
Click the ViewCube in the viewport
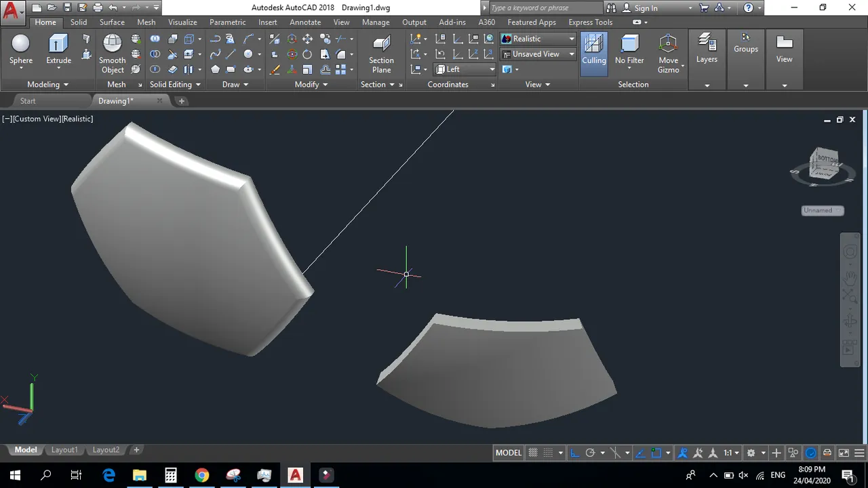pos(825,163)
